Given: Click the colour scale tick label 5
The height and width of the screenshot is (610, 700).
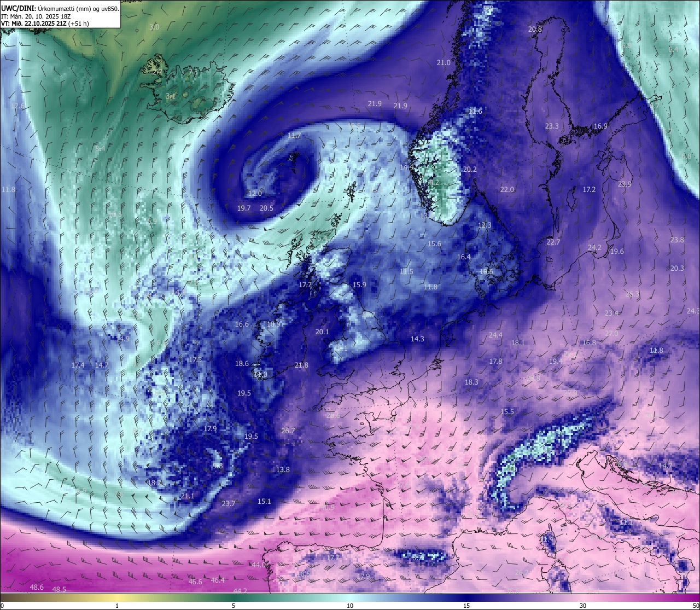Looking at the screenshot, I should [x=234, y=606].
